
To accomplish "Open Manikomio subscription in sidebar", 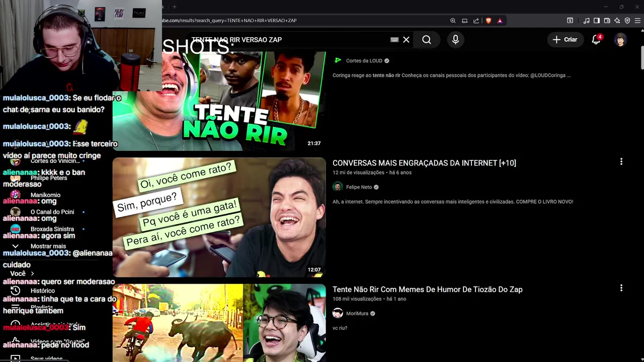I will [x=45, y=195].
